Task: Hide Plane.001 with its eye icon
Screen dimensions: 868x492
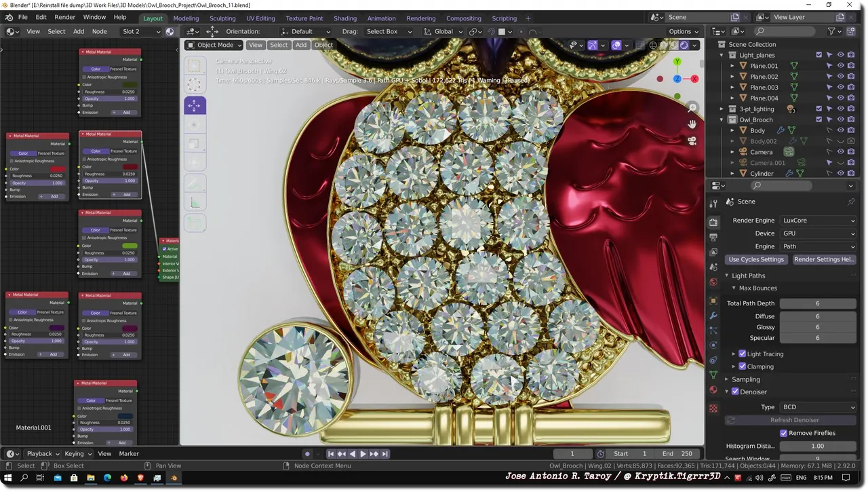Action: click(840, 66)
